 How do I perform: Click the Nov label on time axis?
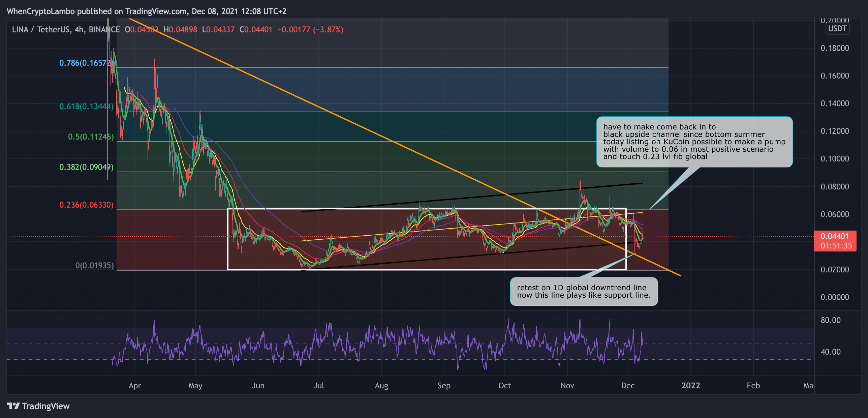click(567, 386)
